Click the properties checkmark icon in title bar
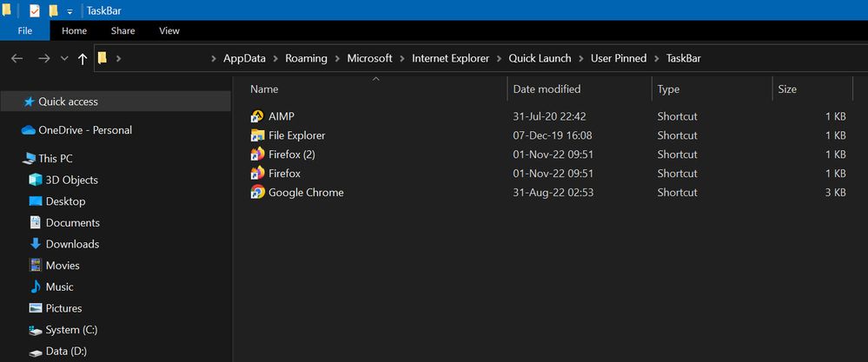868x362 pixels. tap(35, 11)
